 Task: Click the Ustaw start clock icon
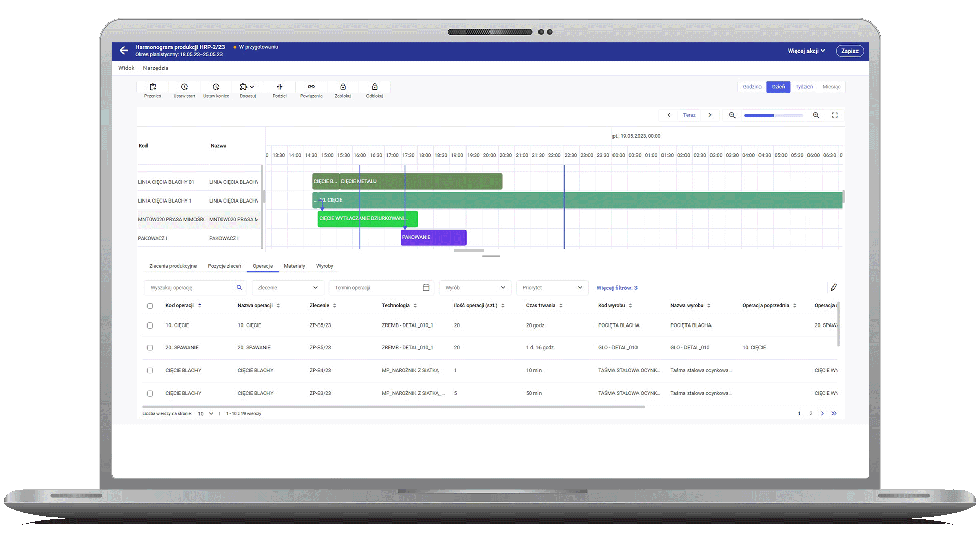[184, 87]
